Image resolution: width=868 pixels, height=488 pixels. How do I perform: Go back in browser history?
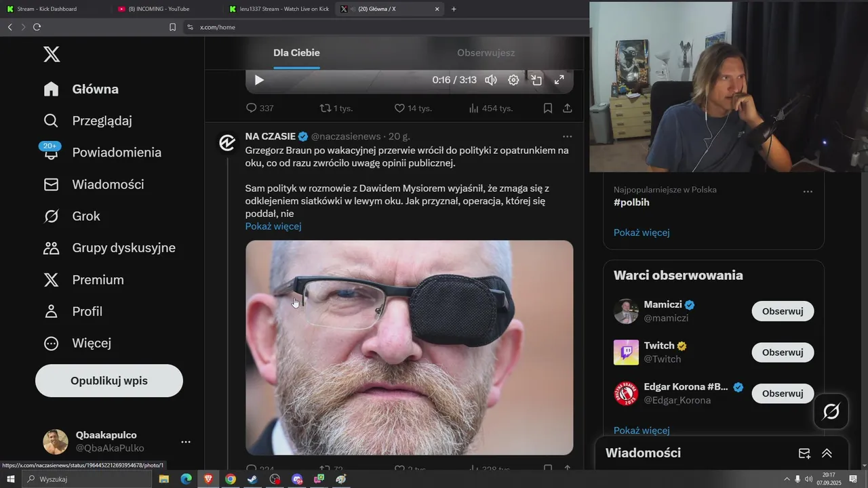(9, 27)
